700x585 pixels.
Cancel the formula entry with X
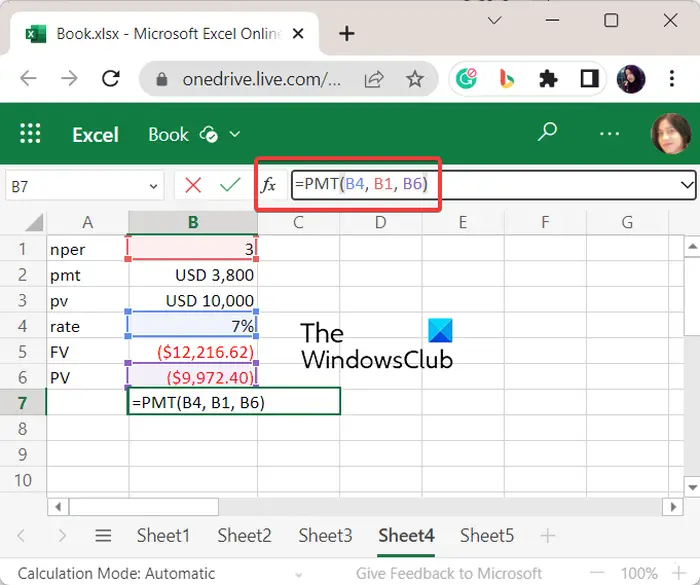193,185
